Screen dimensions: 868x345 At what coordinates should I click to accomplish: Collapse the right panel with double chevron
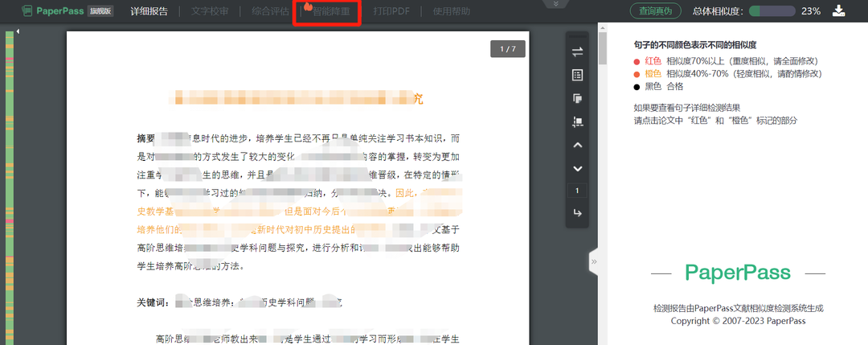[593, 261]
